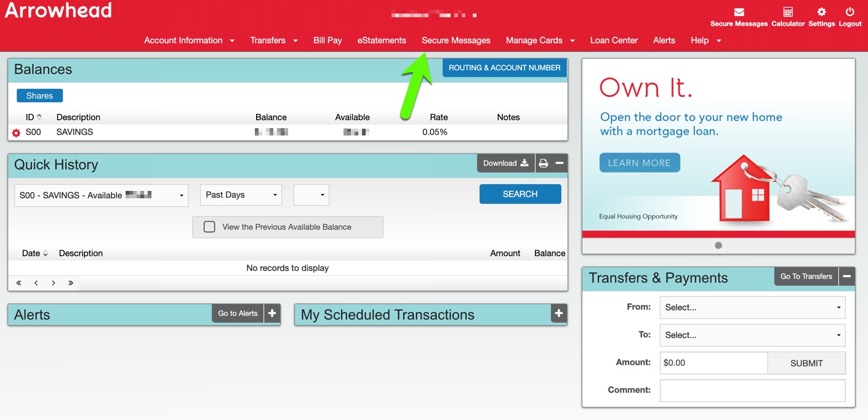Click the SEARCH button
868x420 pixels.
tap(520, 193)
